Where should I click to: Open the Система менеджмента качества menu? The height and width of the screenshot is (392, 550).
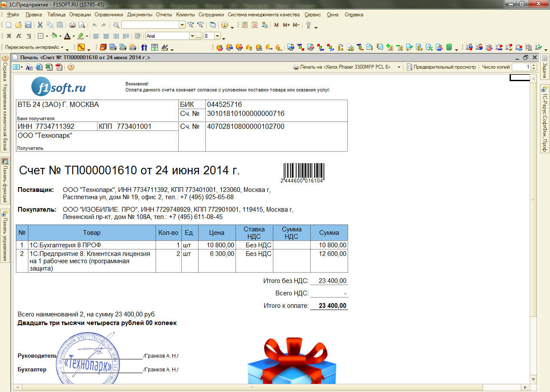click(263, 15)
